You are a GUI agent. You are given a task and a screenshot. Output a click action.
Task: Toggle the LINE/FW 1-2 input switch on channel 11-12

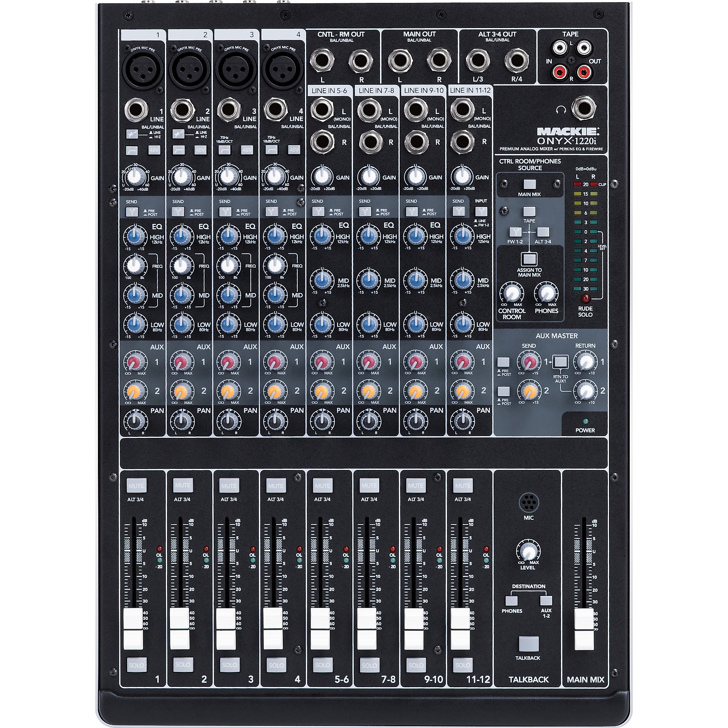pyautogui.click(x=482, y=211)
